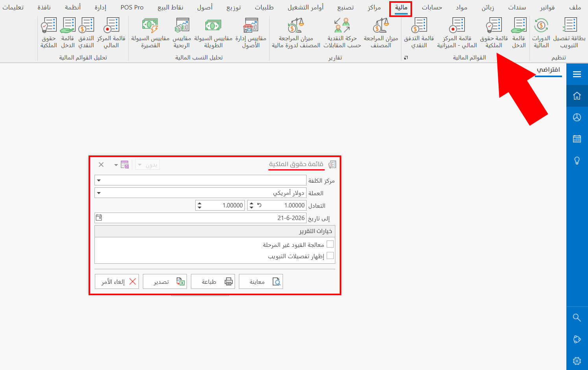Go to the Home icon in sidebar
The image size is (588, 370).
(577, 96)
